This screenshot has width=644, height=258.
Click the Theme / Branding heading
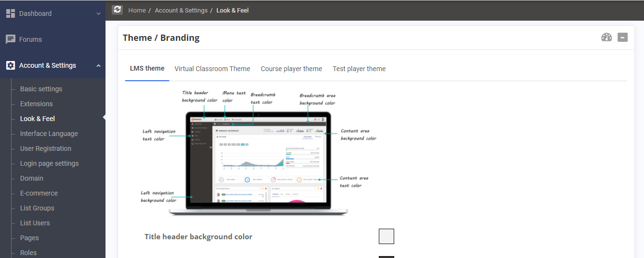click(161, 37)
